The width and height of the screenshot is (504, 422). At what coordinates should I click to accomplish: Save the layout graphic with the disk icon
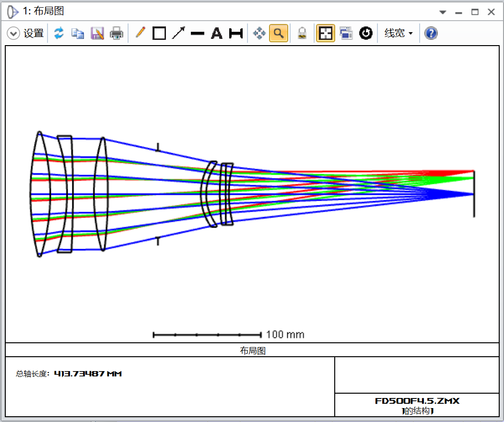(x=97, y=33)
